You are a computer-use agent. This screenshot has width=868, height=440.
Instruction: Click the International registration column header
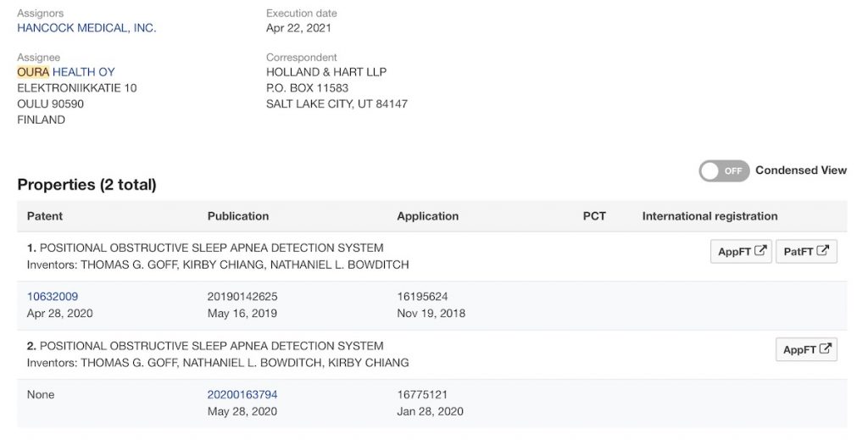click(709, 216)
